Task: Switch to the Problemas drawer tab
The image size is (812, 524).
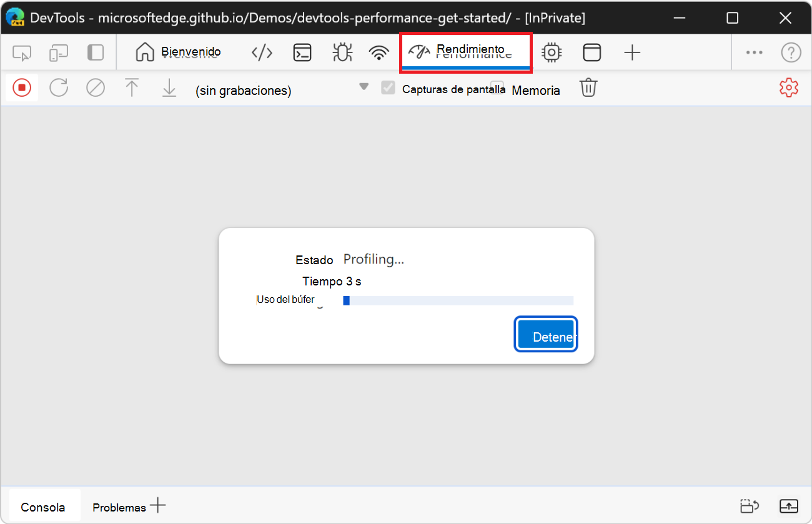Action: point(119,508)
